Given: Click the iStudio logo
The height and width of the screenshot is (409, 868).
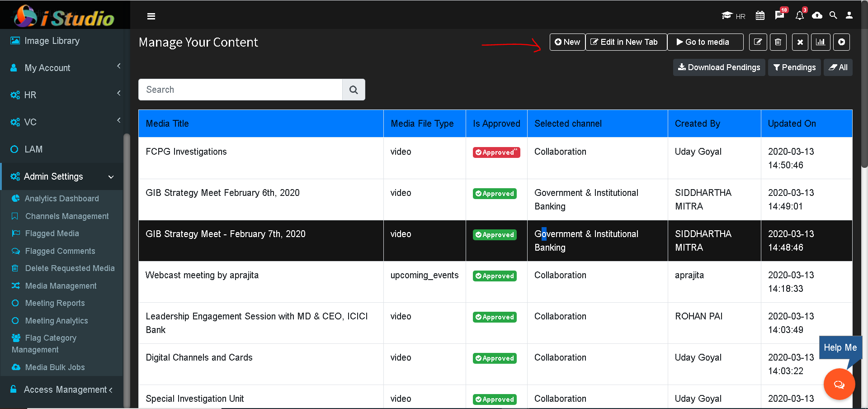Looking at the screenshot, I should click(x=64, y=16).
